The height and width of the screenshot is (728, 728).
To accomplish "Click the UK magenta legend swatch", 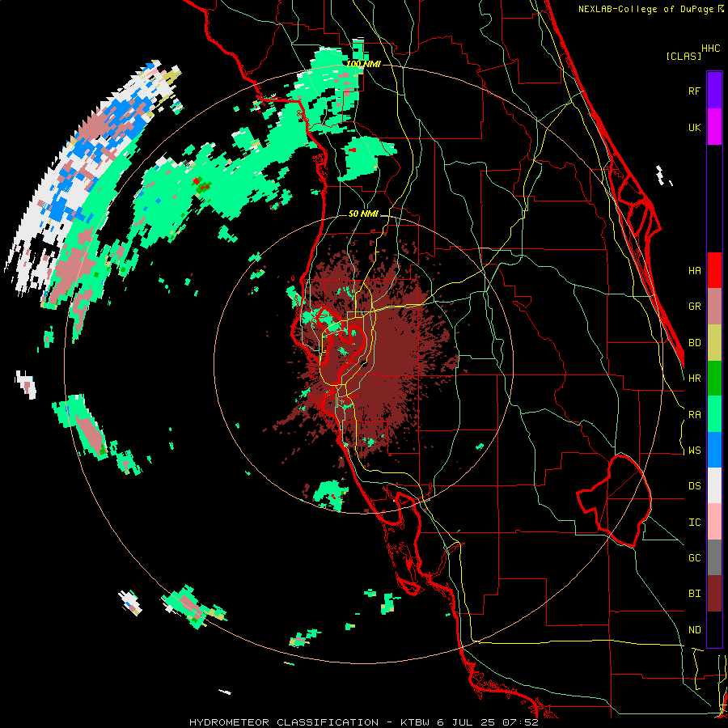I will click(x=714, y=127).
